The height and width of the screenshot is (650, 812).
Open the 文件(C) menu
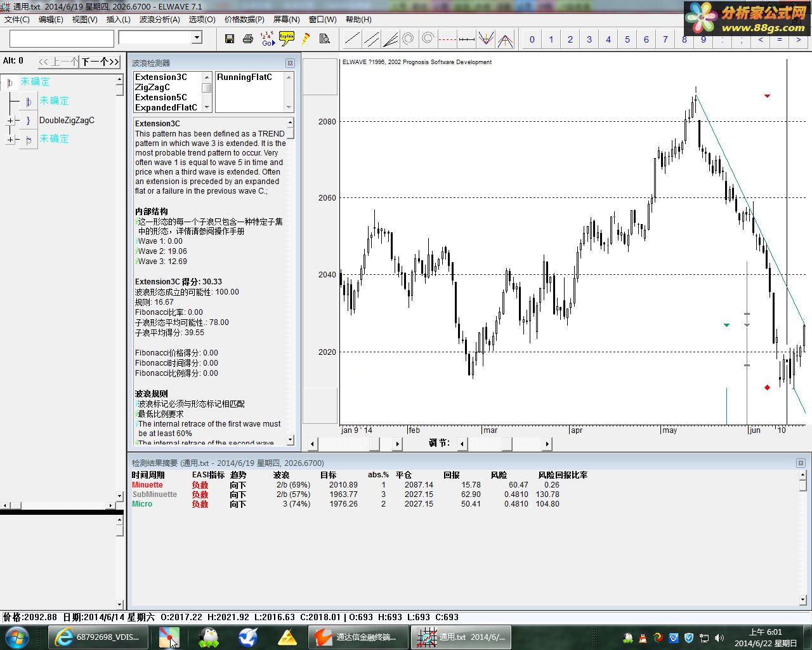click(x=17, y=20)
